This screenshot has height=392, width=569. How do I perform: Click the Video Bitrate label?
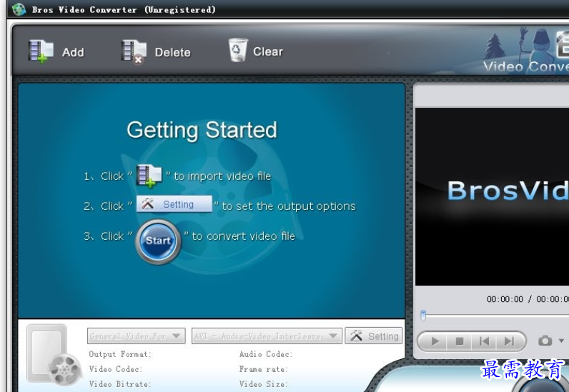pos(120,384)
